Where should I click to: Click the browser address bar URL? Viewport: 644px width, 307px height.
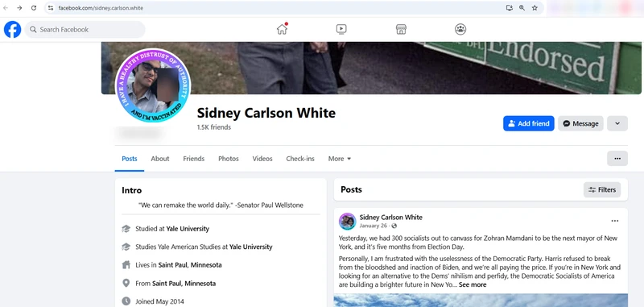click(101, 8)
